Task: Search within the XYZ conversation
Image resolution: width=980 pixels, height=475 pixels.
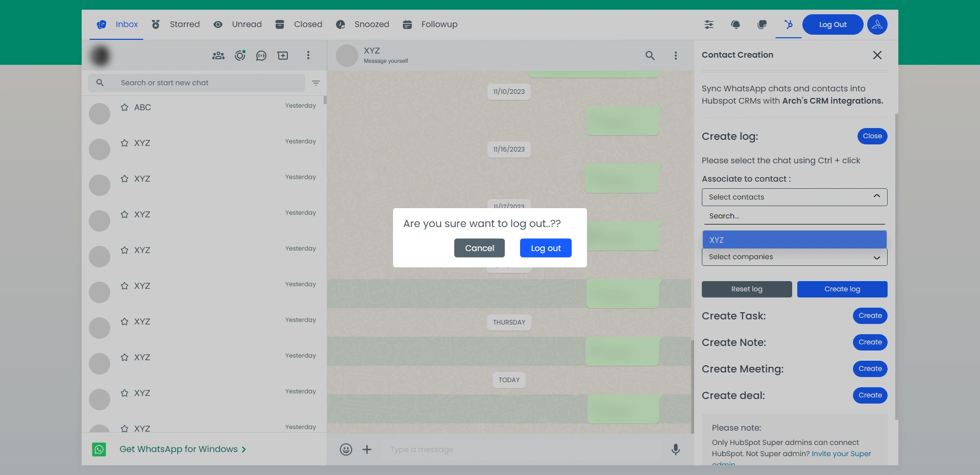Action: (x=650, y=56)
